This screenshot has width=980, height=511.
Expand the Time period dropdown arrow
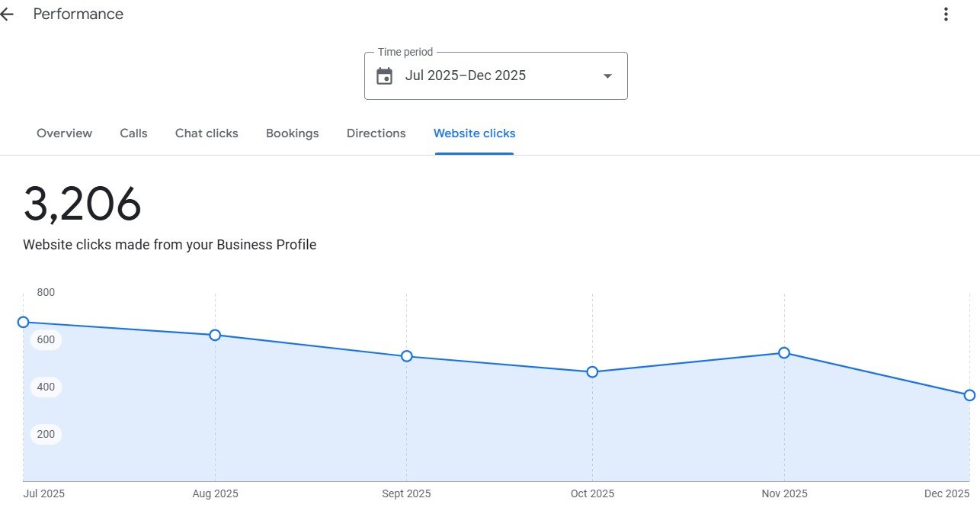(607, 76)
